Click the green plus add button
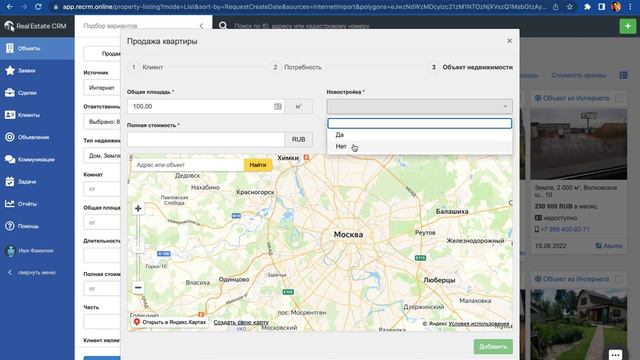The width and height of the screenshot is (640, 360). [627, 26]
